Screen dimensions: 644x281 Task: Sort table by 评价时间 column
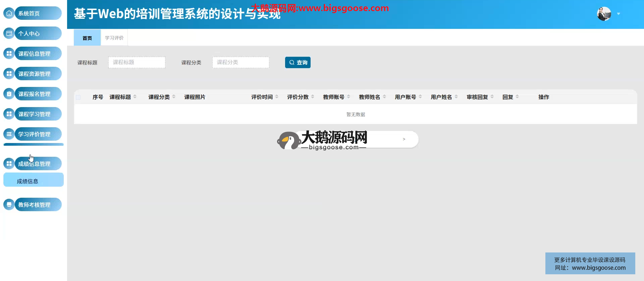tap(277, 97)
